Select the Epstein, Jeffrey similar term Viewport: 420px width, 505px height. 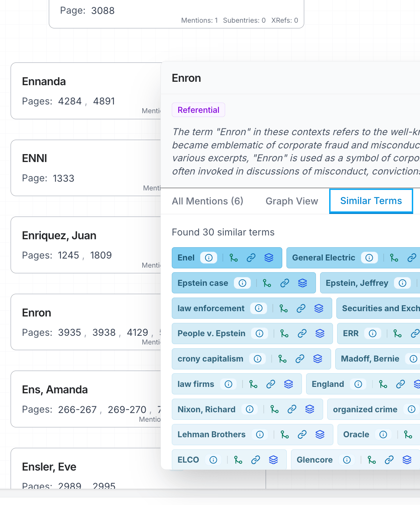[x=357, y=283]
